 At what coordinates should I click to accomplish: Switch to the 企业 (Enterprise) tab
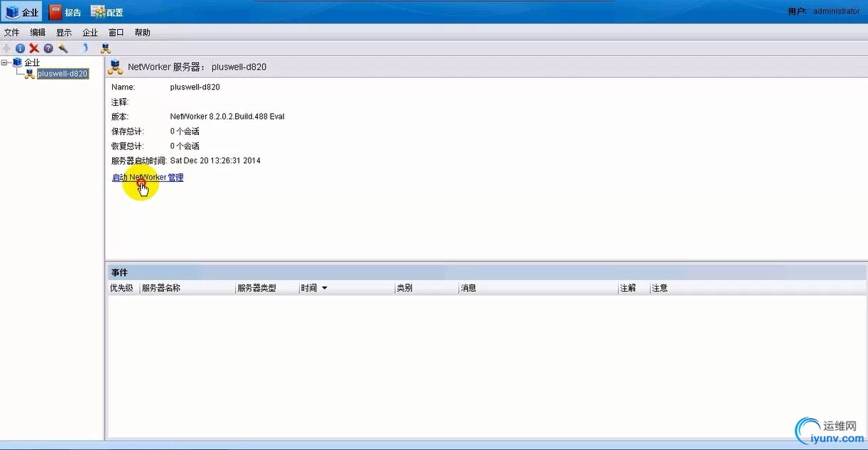(x=22, y=12)
